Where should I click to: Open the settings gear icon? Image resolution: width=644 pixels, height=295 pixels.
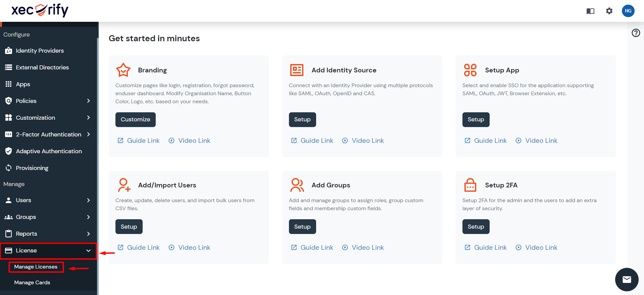(x=609, y=11)
